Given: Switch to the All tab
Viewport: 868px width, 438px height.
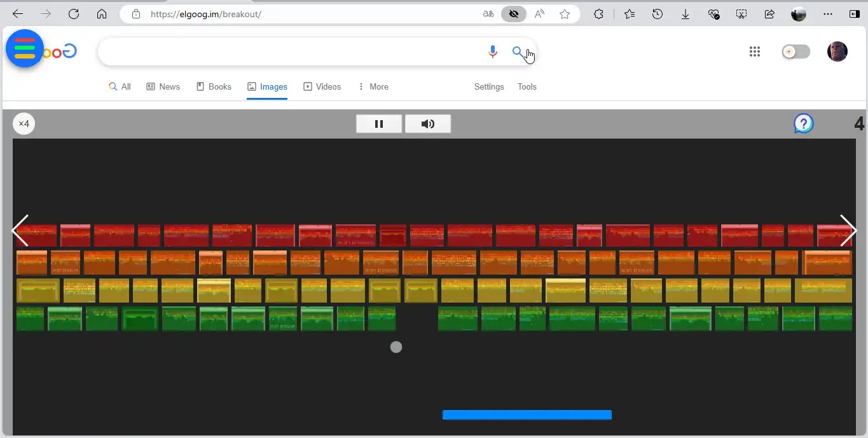Looking at the screenshot, I should [120, 87].
